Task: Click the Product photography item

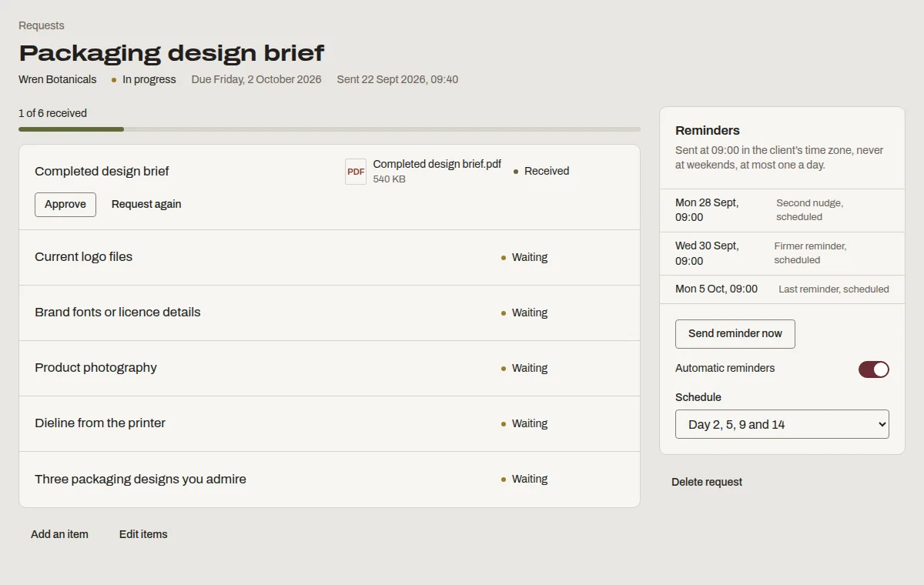Action: [x=330, y=368]
